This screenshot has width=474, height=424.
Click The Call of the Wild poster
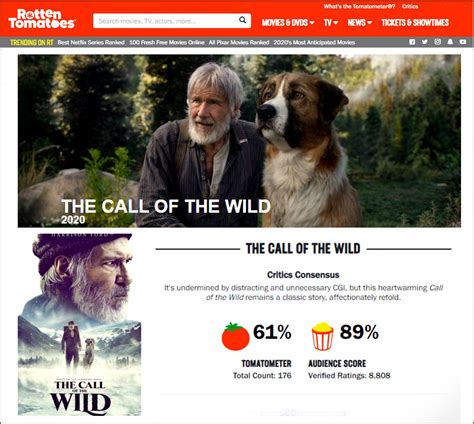[79, 324]
